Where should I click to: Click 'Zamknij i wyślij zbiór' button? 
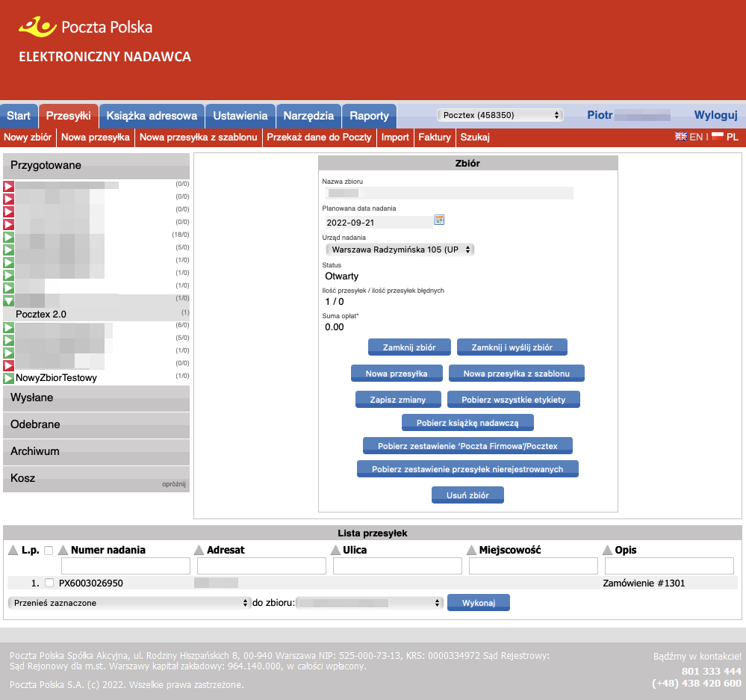(x=512, y=347)
